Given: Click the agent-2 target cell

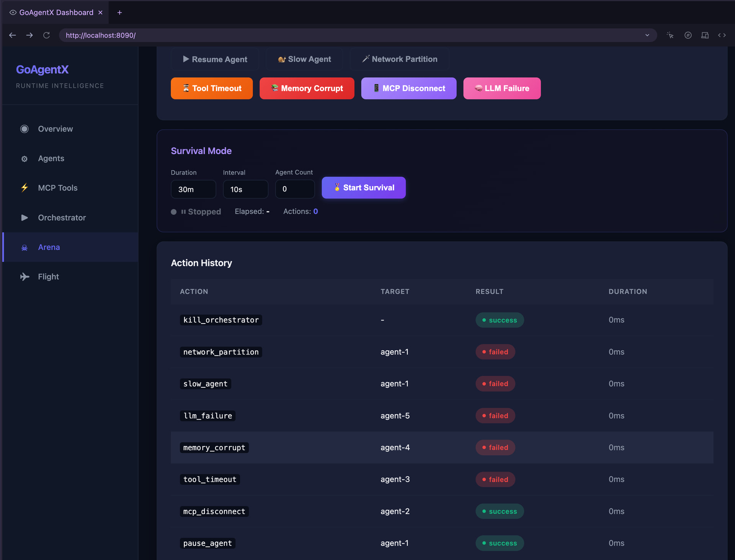Looking at the screenshot, I should click(395, 511).
